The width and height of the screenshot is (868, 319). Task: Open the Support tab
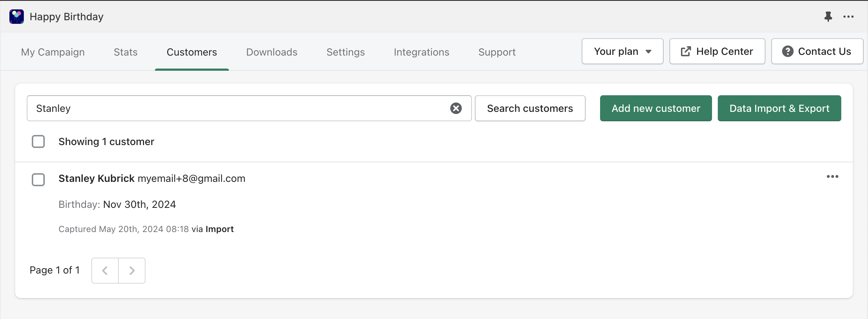[x=497, y=52]
